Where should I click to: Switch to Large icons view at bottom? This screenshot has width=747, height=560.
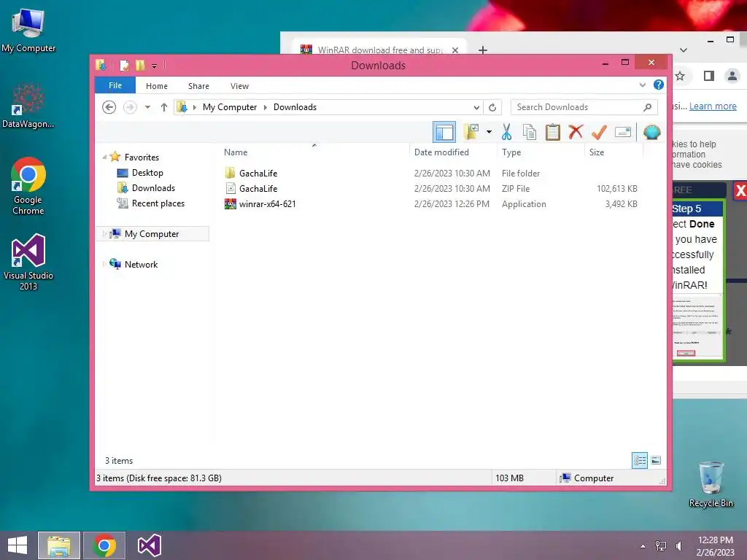656,460
